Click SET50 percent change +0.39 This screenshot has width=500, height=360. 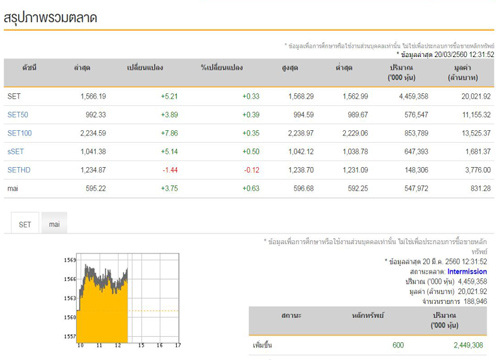click(x=251, y=115)
